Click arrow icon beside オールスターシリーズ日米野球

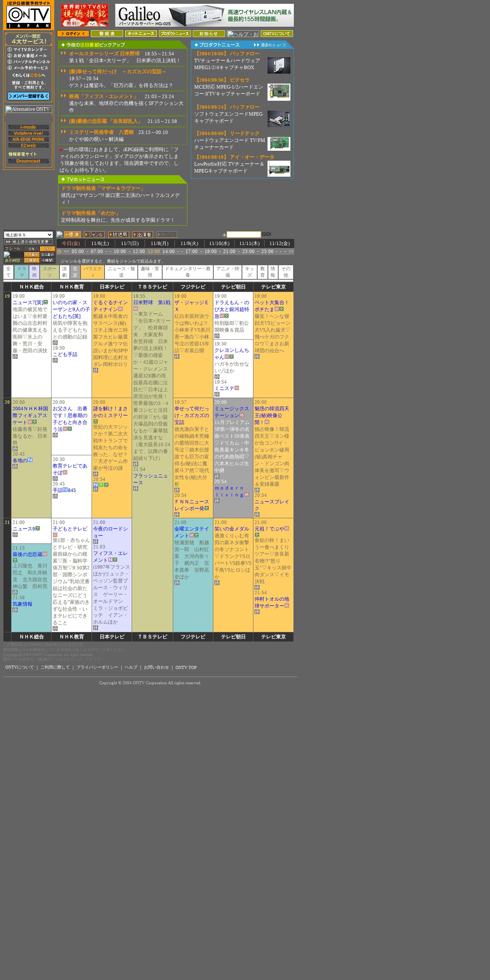(64, 53)
